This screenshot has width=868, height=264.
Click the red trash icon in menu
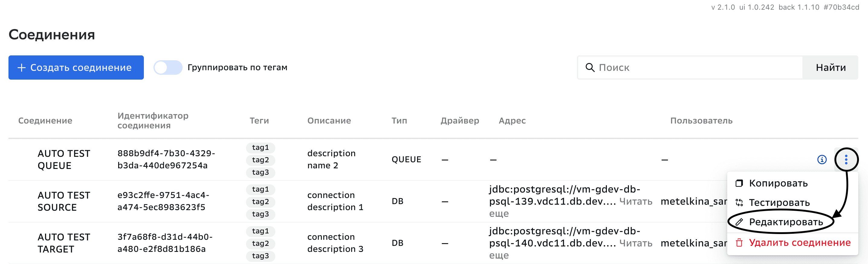click(x=739, y=243)
